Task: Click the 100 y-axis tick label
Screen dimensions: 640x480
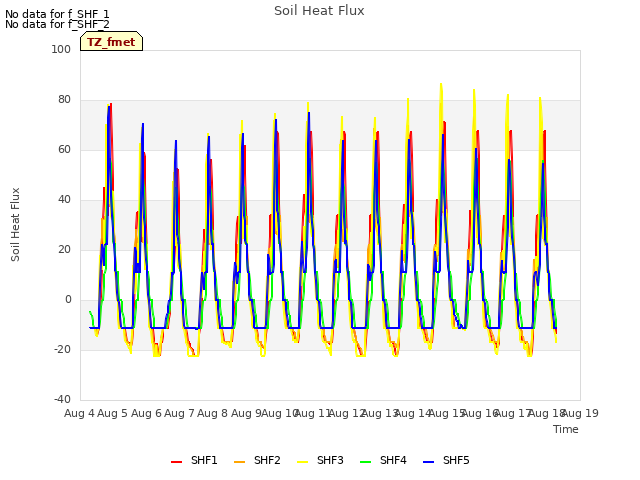Action: click(61, 49)
